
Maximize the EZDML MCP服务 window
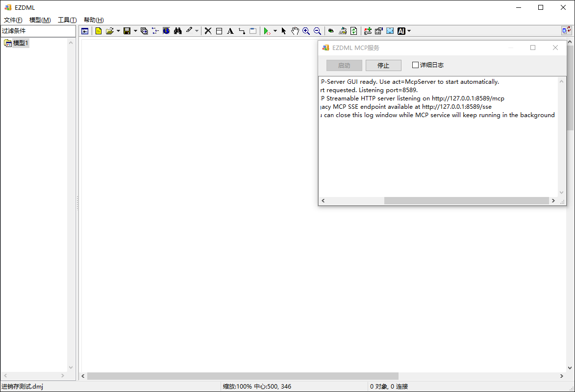click(533, 48)
